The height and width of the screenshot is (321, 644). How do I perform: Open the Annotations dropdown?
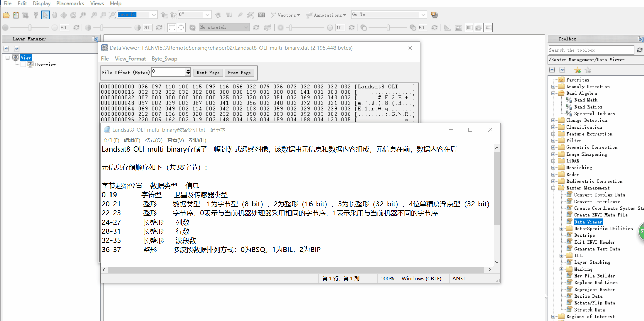(x=326, y=15)
